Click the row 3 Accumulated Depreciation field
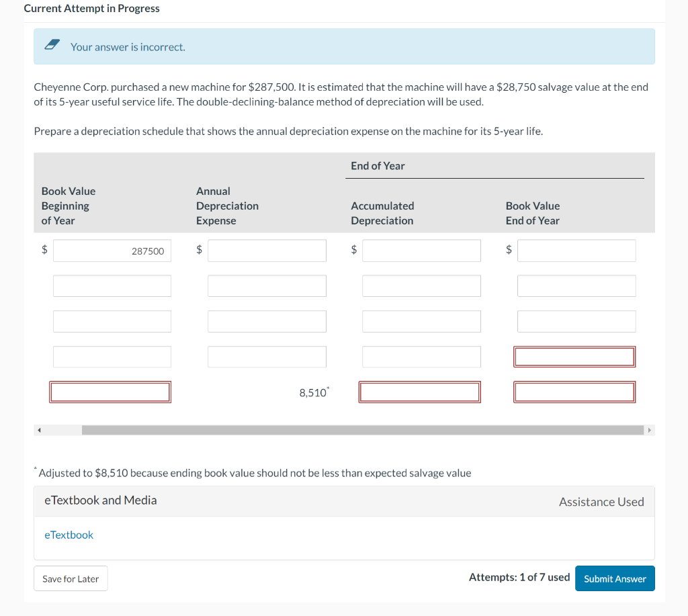The image size is (688, 616). (x=421, y=322)
